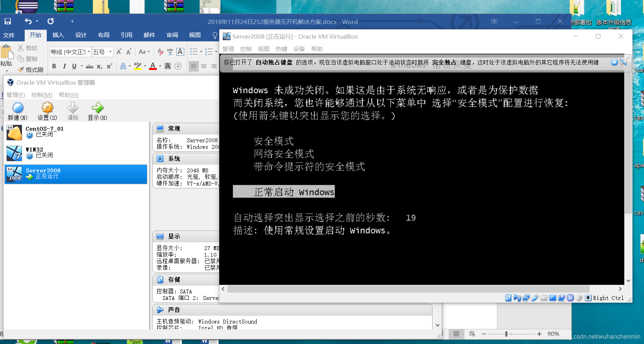Select the CentOS-7_01 virtual machine
The image size is (644, 344).
76,132
